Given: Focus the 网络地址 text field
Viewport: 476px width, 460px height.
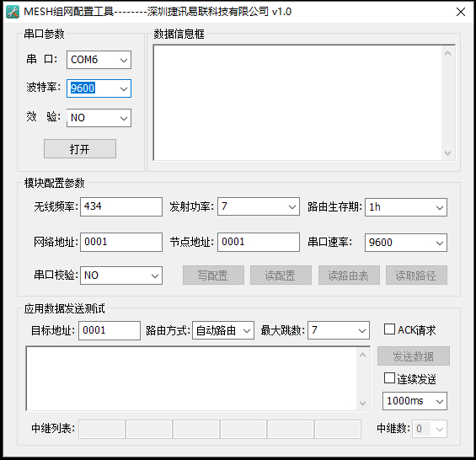Looking at the screenshot, I should (121, 242).
